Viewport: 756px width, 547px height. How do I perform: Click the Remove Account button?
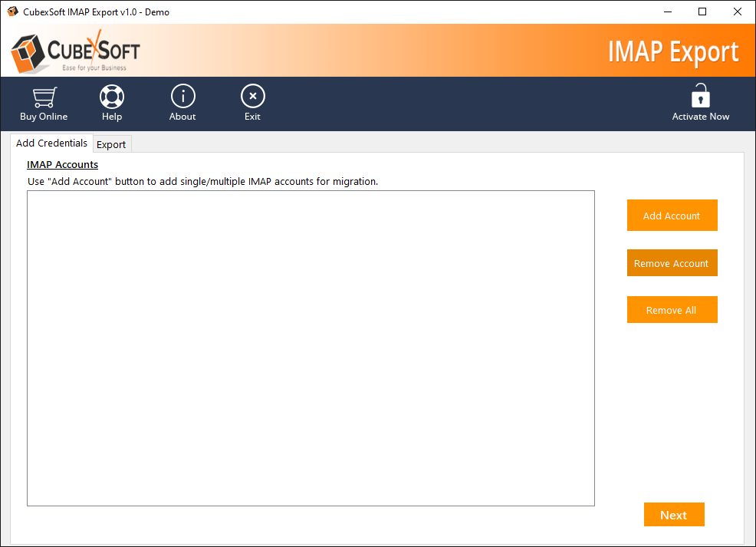pos(672,263)
